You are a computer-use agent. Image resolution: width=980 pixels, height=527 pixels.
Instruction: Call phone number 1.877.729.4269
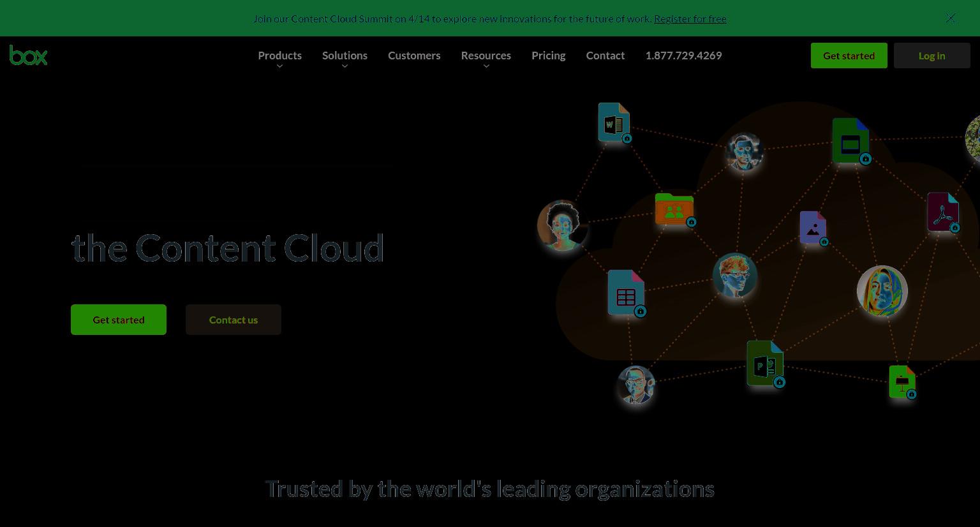click(683, 56)
